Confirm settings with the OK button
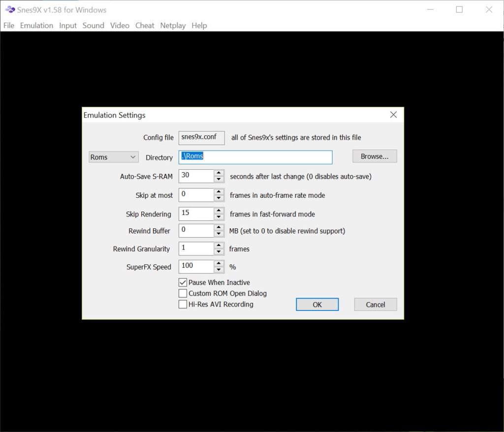This screenshot has width=504, height=432. 317,305
